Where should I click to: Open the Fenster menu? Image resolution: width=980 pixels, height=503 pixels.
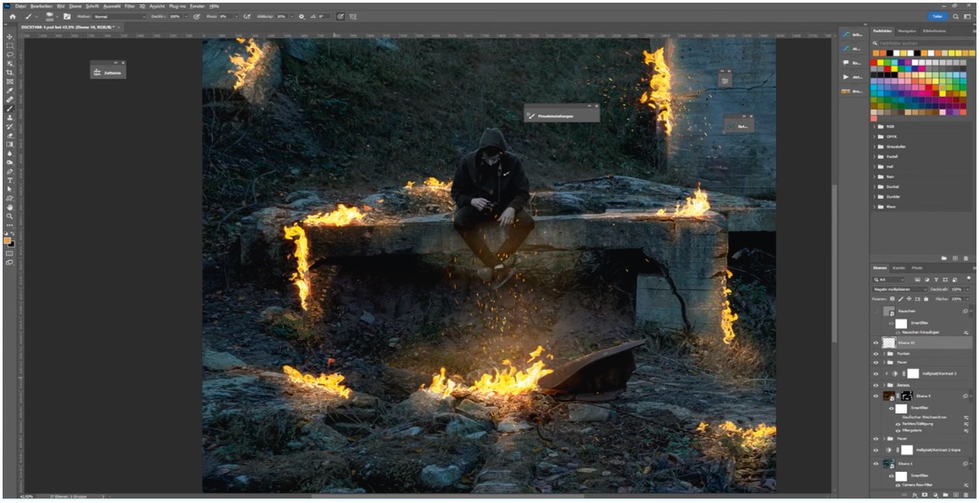196,5
